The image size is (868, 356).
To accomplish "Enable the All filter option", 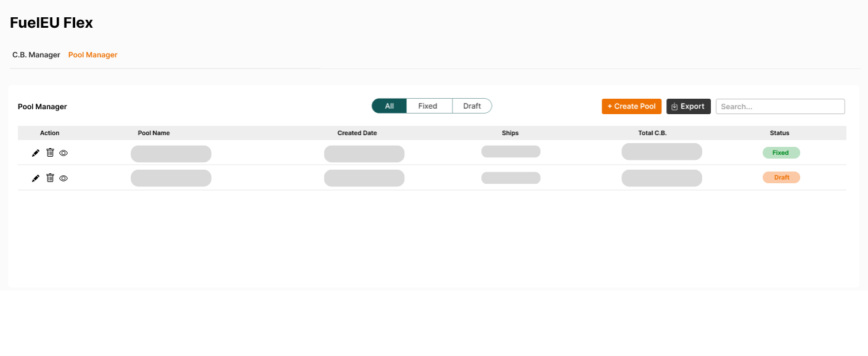I will (389, 106).
